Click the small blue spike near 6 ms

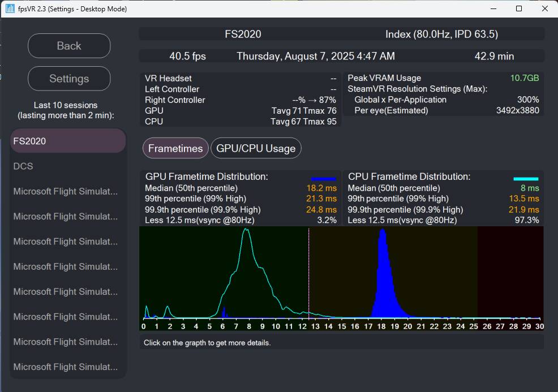tap(224, 312)
